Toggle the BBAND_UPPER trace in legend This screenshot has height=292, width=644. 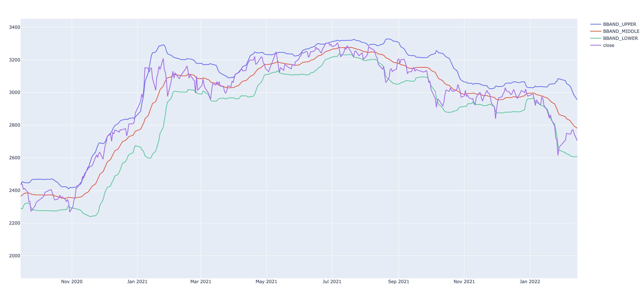[x=619, y=24]
